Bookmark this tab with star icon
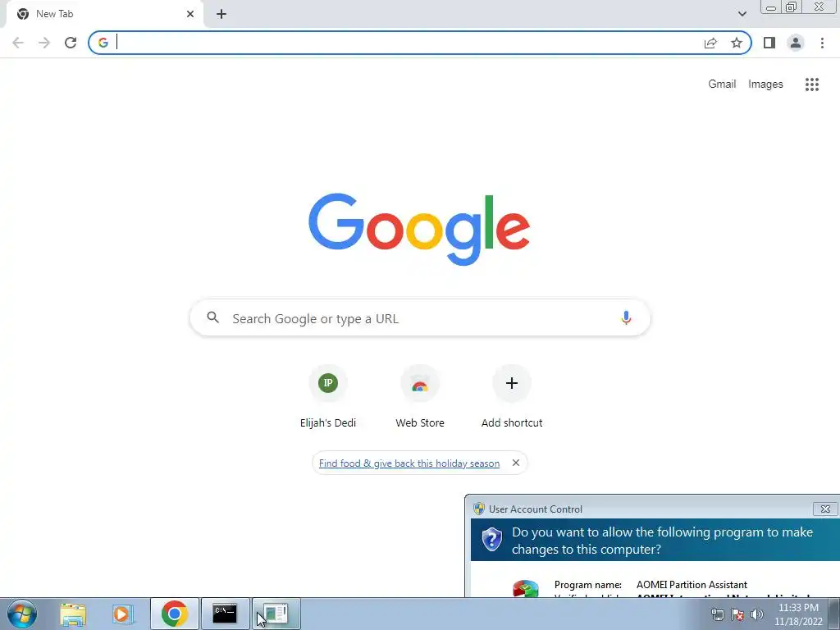 (x=737, y=43)
